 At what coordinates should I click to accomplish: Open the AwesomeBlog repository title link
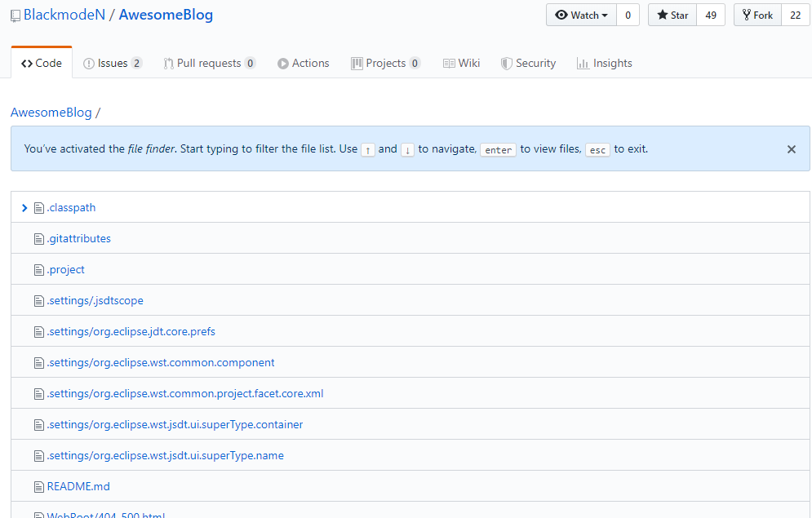pos(166,15)
